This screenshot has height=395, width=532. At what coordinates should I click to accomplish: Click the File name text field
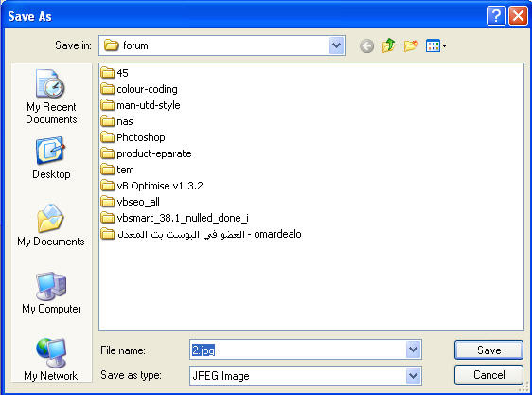click(297, 350)
